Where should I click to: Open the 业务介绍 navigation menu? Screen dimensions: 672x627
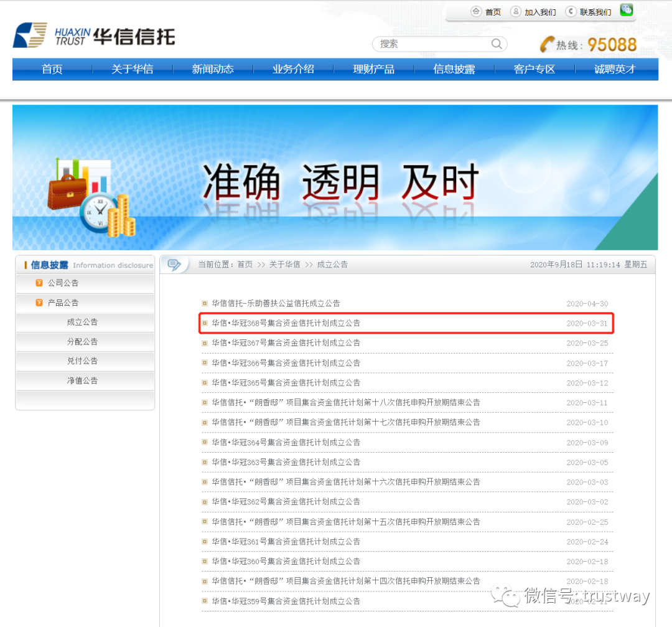pos(294,69)
